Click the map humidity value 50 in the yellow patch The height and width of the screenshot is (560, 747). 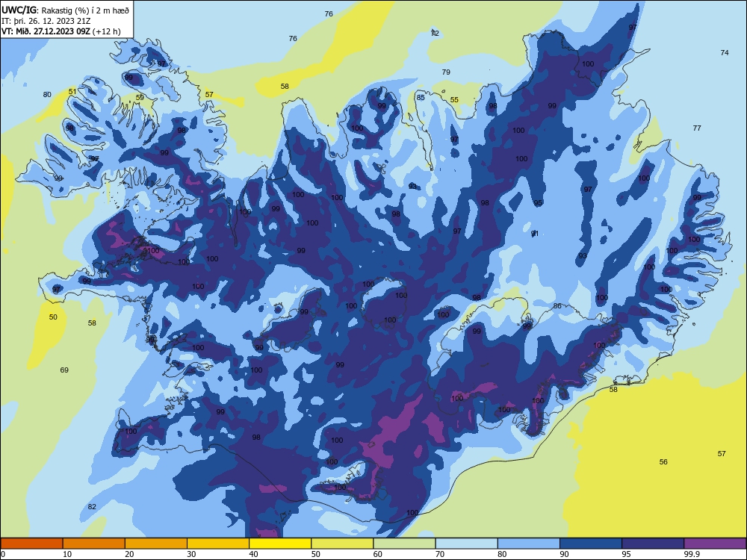53,317
